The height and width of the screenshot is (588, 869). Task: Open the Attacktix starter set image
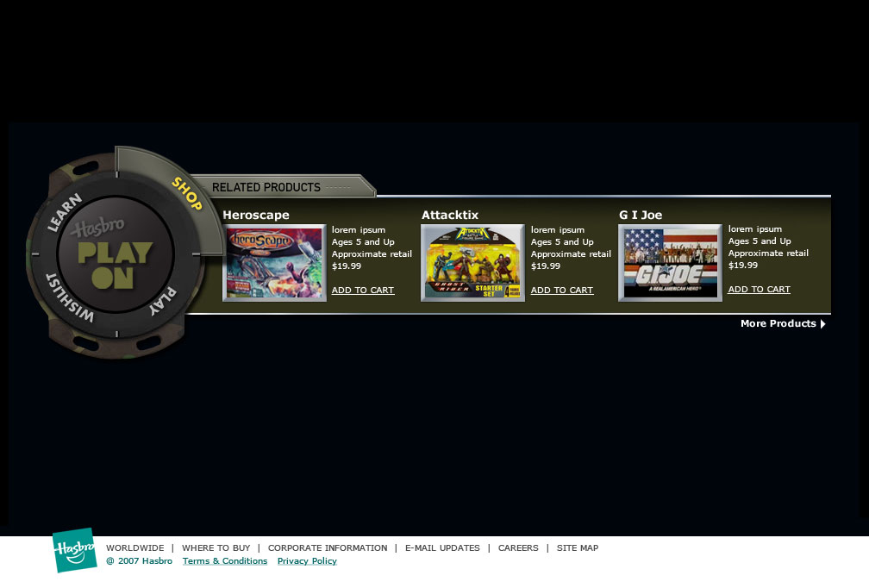point(472,263)
